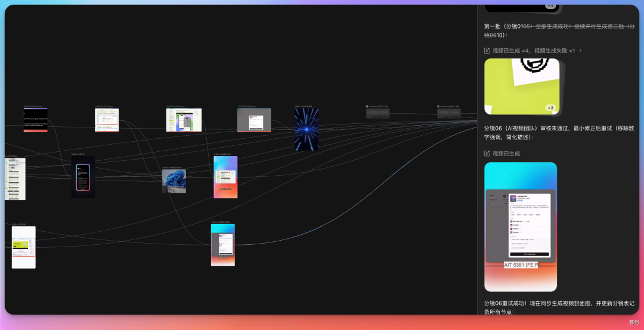Viewport: 644px width, 330px height.
Task: Click the video icon next to 视频已生成
Action: pos(487,154)
